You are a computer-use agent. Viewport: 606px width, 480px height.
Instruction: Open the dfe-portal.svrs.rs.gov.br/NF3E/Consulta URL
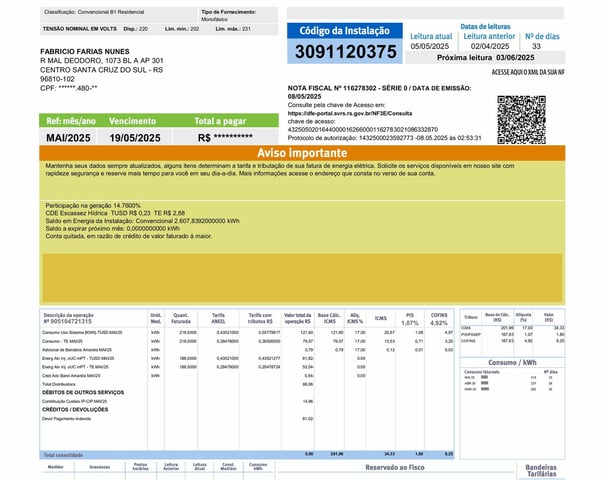pyautogui.click(x=350, y=113)
